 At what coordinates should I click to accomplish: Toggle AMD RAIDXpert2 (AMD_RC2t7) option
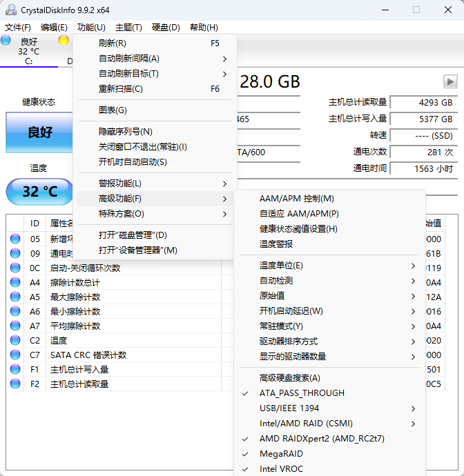pos(329,439)
